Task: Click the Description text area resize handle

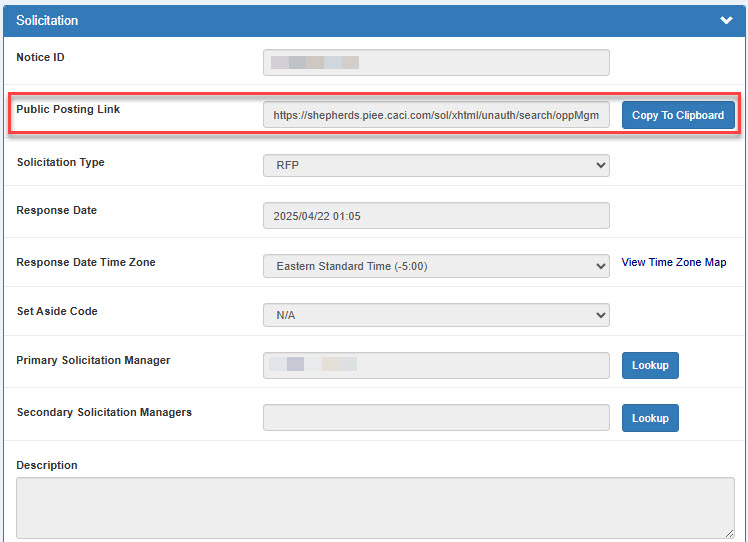Action: 729,533
